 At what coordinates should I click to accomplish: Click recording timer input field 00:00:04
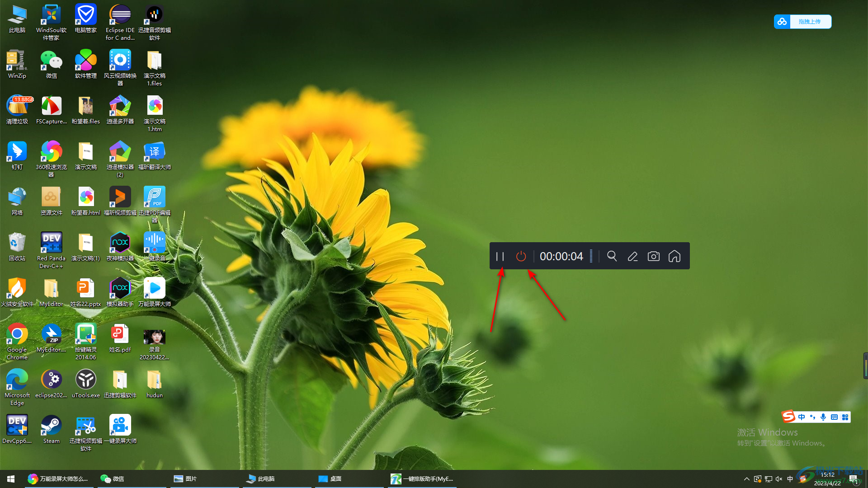pyautogui.click(x=561, y=256)
